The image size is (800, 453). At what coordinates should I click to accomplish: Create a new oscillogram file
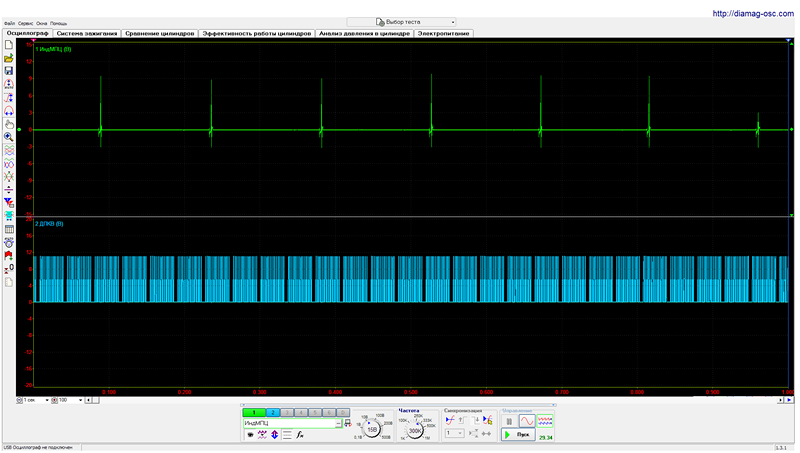coord(9,45)
